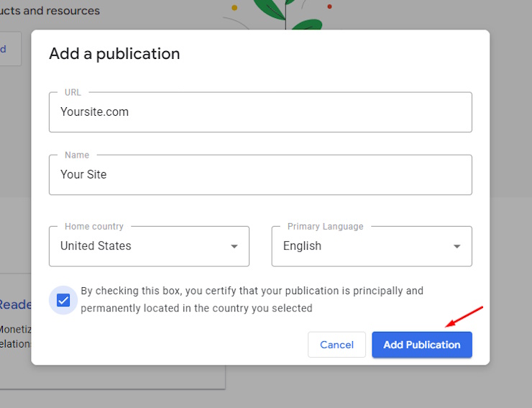Viewport: 532px width, 408px height.
Task: Click the Add a publication dialog title
Action: click(x=114, y=54)
